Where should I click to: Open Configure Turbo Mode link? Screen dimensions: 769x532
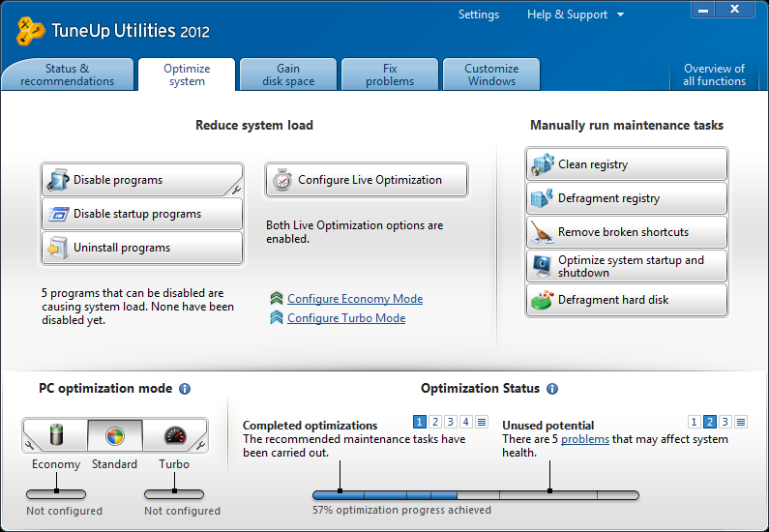point(346,318)
